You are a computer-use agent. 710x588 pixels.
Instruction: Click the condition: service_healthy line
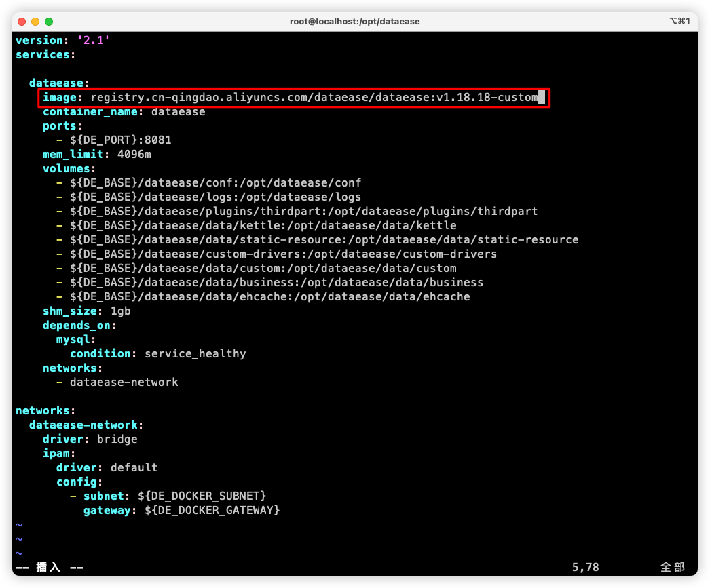157,354
